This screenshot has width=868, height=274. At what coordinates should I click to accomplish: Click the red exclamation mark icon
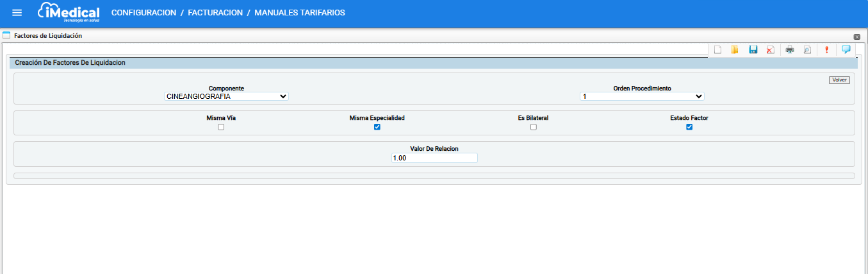click(x=826, y=50)
